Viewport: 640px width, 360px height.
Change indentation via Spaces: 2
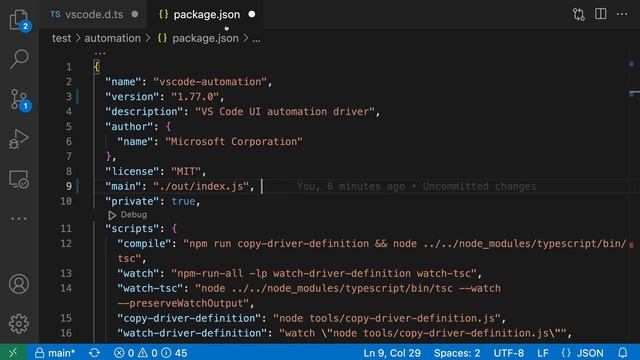coord(457,353)
